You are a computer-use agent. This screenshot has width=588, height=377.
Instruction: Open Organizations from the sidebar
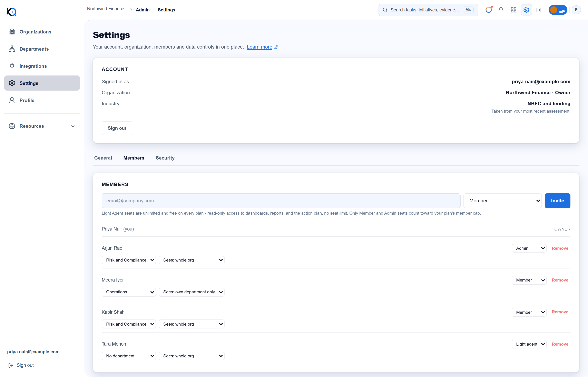pos(42,32)
